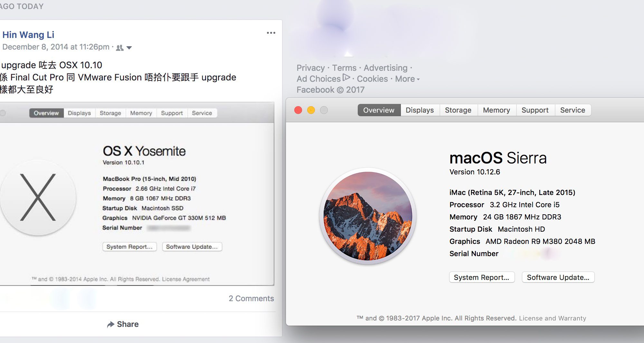Click the Share button text

click(x=128, y=324)
